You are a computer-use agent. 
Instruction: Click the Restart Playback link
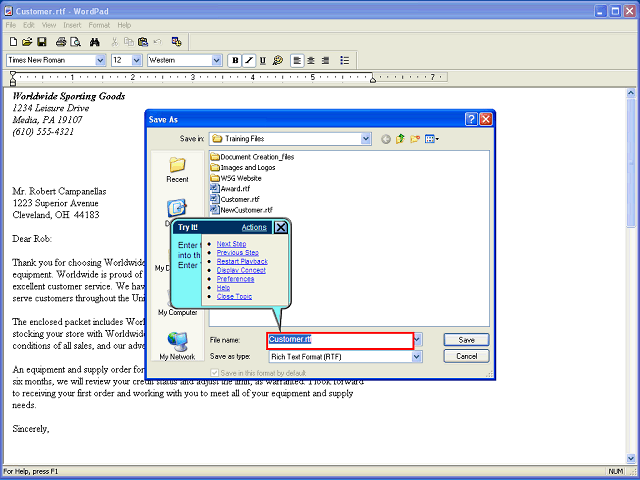click(242, 261)
